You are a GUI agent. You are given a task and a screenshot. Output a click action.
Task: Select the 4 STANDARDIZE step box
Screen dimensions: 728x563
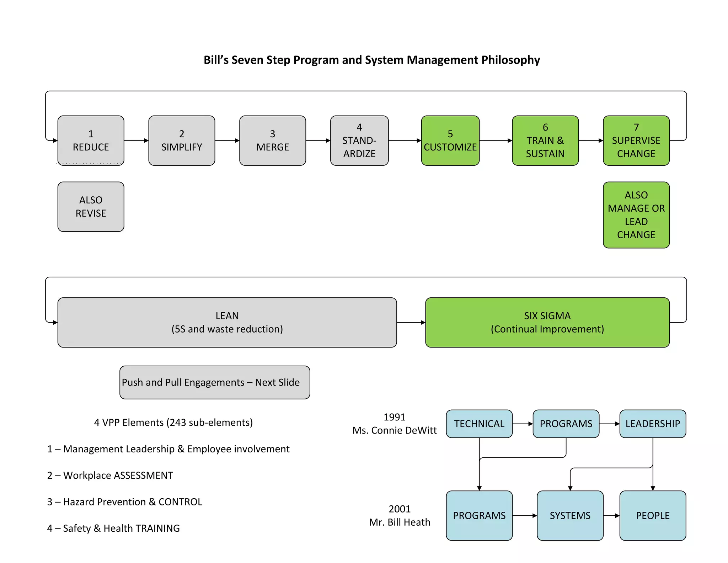coord(359,140)
